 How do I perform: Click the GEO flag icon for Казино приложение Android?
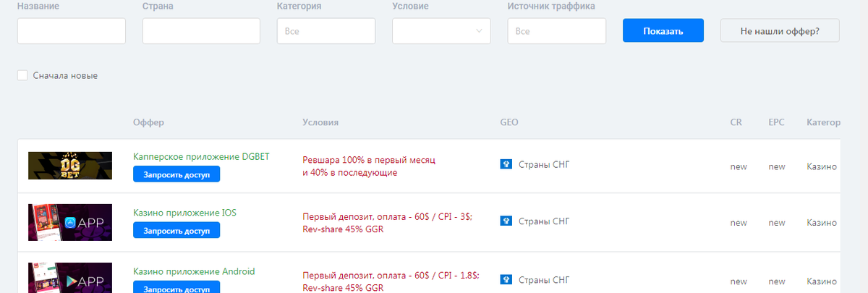(x=506, y=279)
